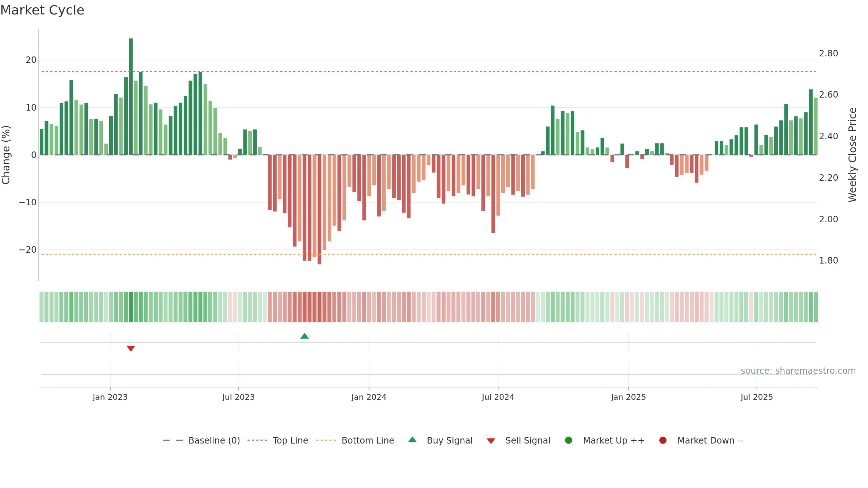
Task: Toggle the Market Down -- legend entry
Action: point(701,441)
